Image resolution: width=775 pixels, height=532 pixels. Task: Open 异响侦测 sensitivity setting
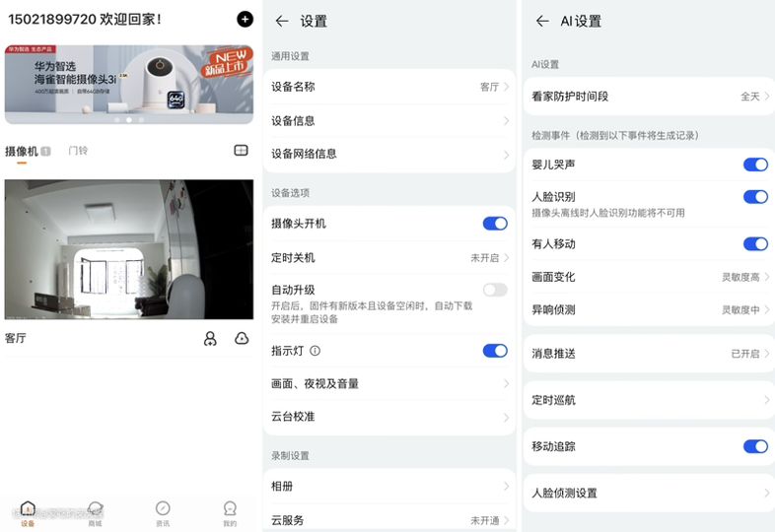click(x=649, y=310)
